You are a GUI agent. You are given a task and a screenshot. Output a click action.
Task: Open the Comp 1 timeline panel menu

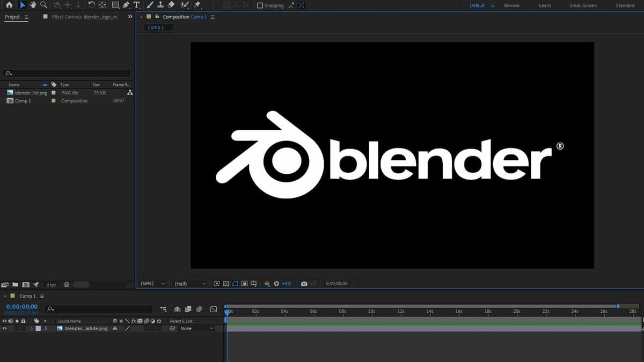pyautogui.click(x=42, y=296)
